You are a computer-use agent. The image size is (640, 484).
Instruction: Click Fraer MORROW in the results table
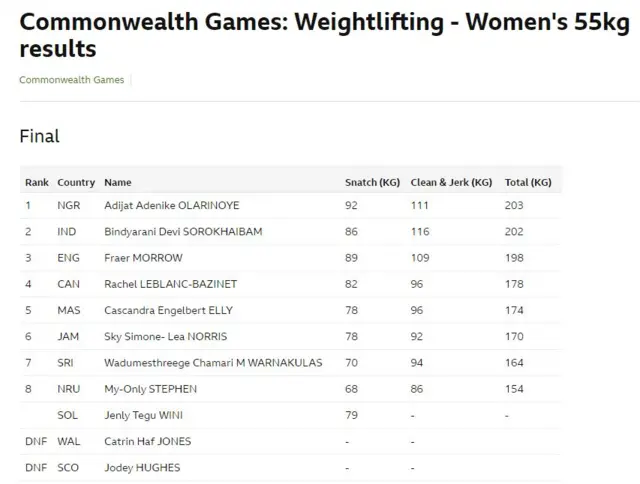pos(145,258)
